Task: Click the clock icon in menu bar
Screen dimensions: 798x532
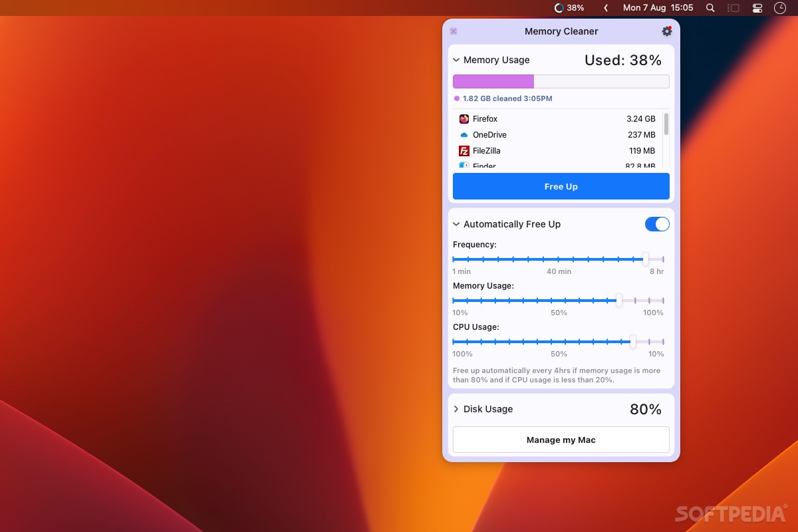Action: [780, 8]
